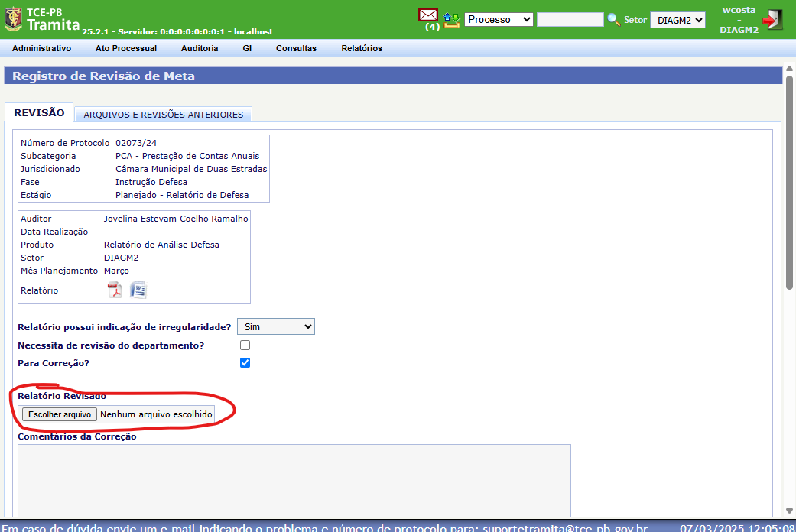This screenshot has height=532, width=796.
Task: Open the mail envelope messages icon
Action: 428,15
